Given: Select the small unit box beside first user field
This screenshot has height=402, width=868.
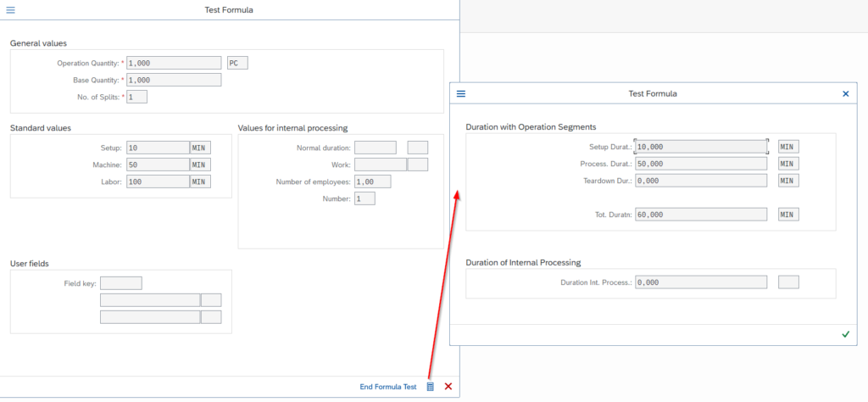Looking at the screenshot, I should [211, 300].
